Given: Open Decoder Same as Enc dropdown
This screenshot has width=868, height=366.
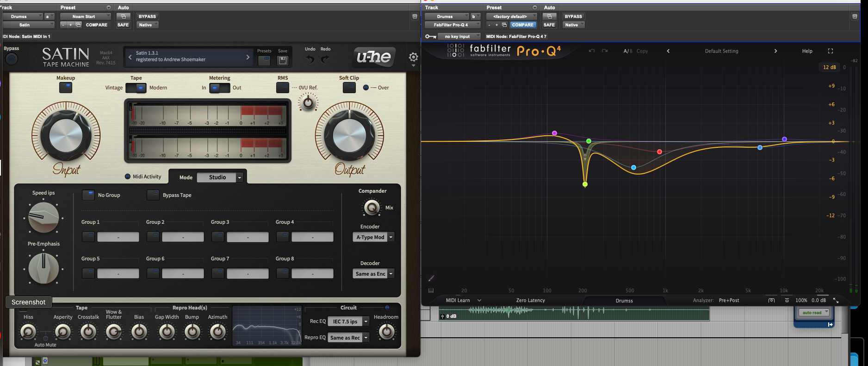Looking at the screenshot, I should click(373, 274).
